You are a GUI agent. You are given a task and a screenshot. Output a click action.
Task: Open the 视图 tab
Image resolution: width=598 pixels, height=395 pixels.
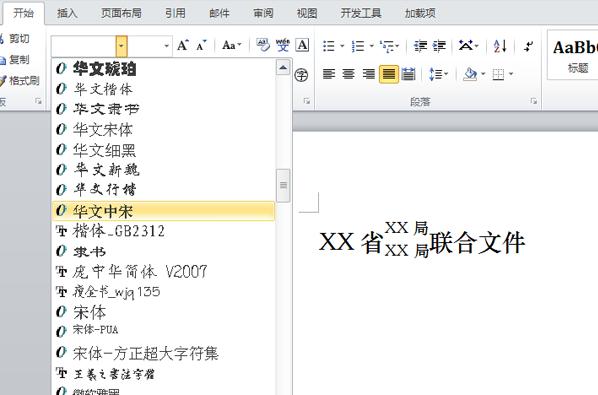[x=307, y=13]
